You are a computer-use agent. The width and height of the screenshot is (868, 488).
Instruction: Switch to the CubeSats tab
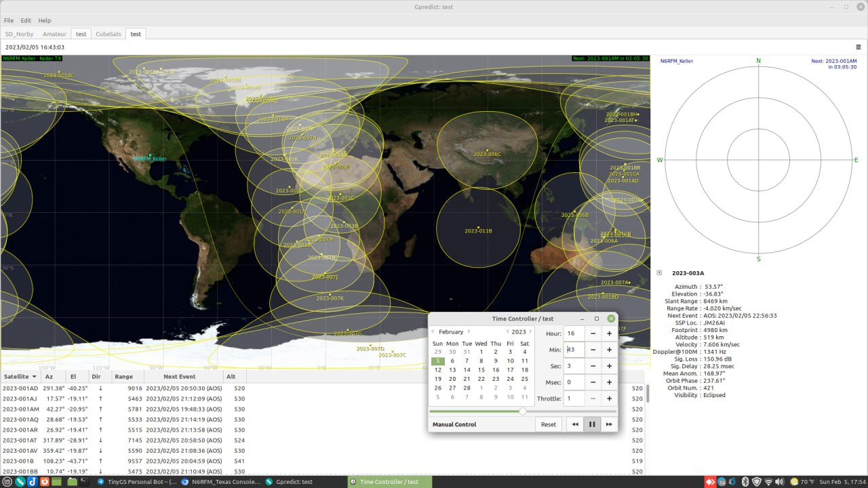108,34
